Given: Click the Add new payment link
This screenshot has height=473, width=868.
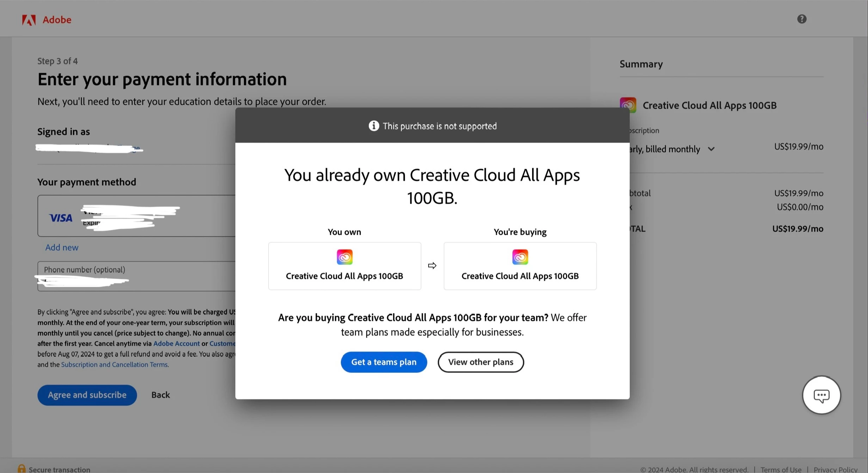Looking at the screenshot, I should [x=62, y=247].
